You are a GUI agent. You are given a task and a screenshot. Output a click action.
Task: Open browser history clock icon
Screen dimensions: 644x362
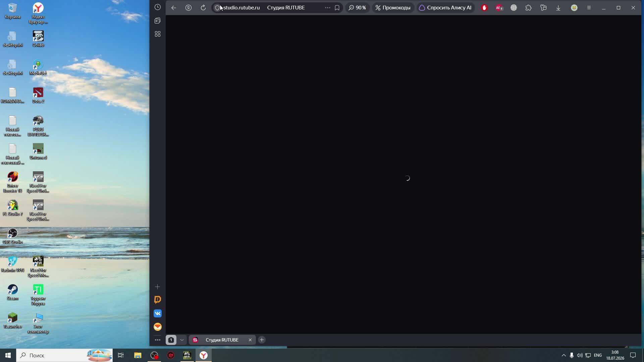point(158,7)
